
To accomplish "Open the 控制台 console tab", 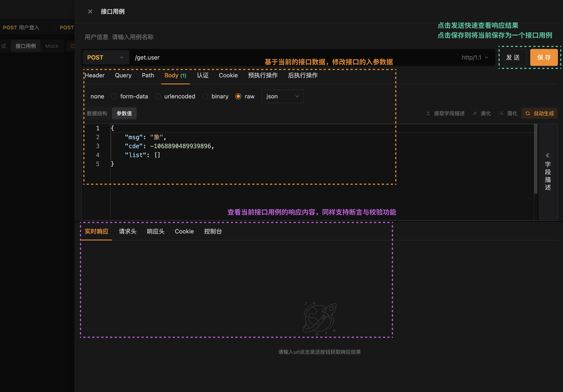I will point(213,231).
